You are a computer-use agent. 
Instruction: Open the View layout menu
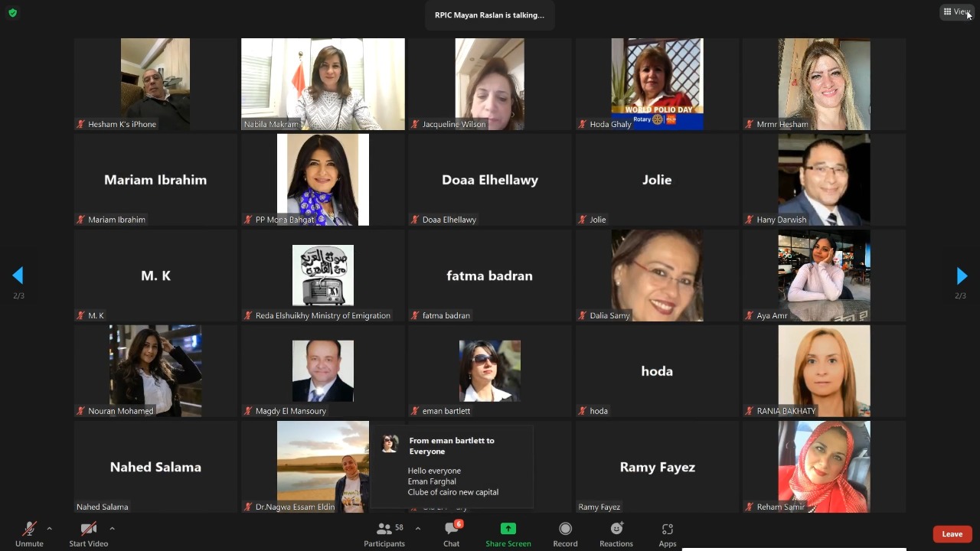[956, 11]
